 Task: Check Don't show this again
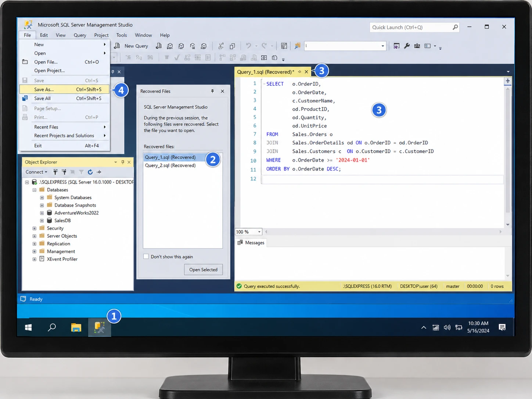click(146, 256)
